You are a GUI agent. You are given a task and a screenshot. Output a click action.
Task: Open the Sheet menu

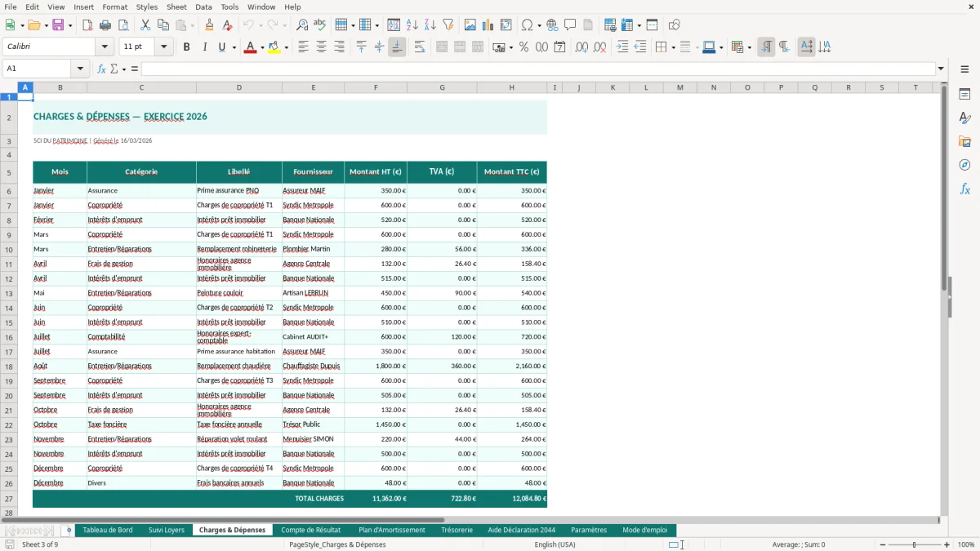(x=176, y=7)
